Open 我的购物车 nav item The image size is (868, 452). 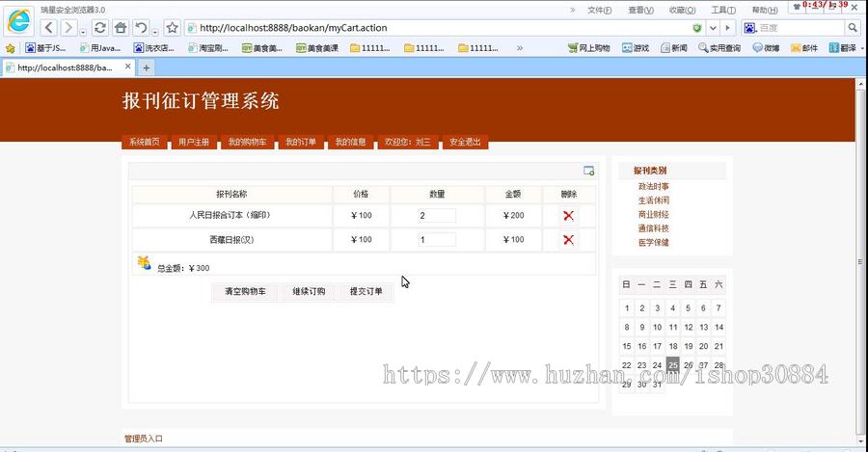248,143
